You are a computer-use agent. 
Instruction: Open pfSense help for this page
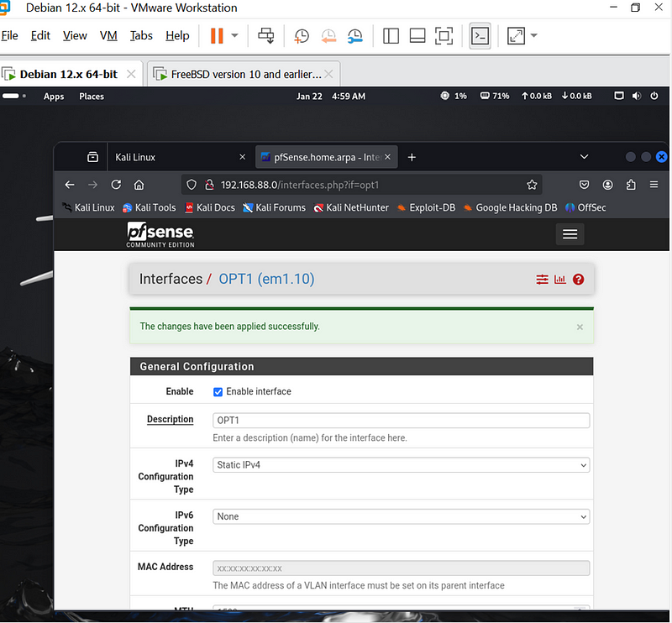[x=579, y=280]
